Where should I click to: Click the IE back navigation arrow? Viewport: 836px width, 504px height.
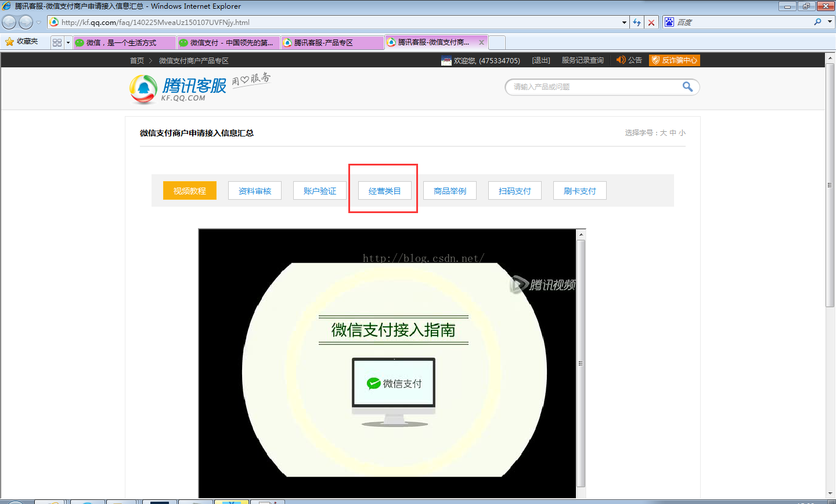[9, 22]
